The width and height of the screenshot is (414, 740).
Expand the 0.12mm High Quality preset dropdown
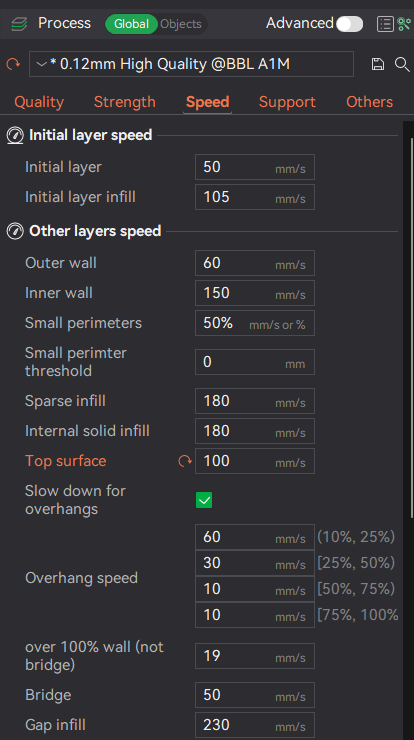[191, 64]
